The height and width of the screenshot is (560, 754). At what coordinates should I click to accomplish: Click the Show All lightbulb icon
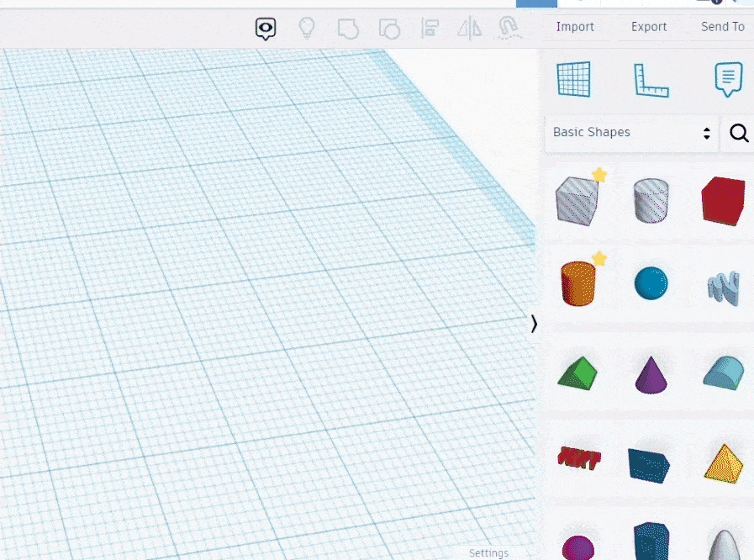tap(307, 28)
